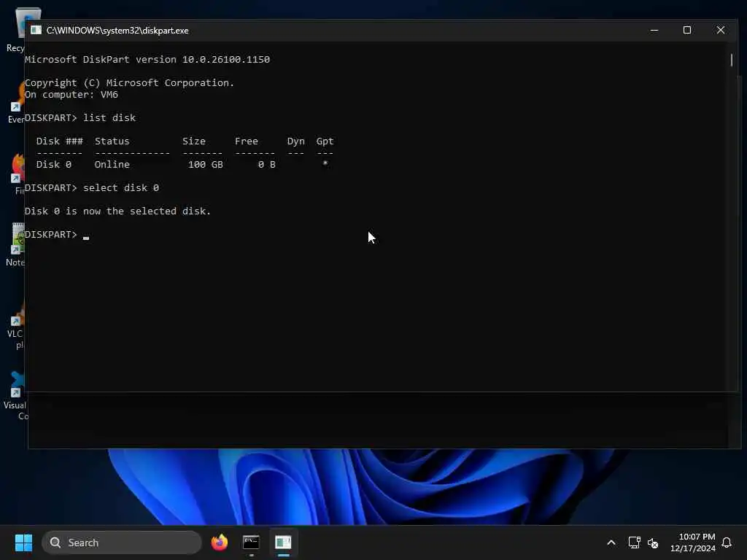This screenshot has height=560, width=747.
Task: Click the 'select disk 0' command text
Action: pos(121,187)
